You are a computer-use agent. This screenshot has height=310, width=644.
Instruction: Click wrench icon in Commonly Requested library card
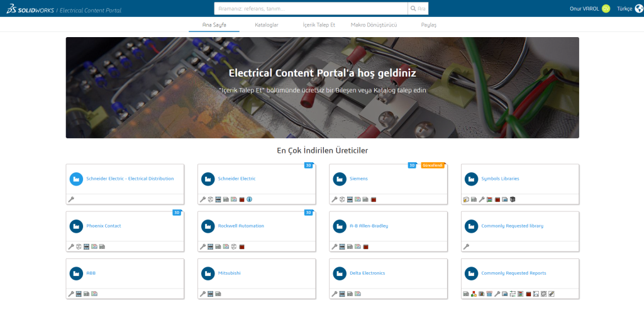(x=465, y=246)
